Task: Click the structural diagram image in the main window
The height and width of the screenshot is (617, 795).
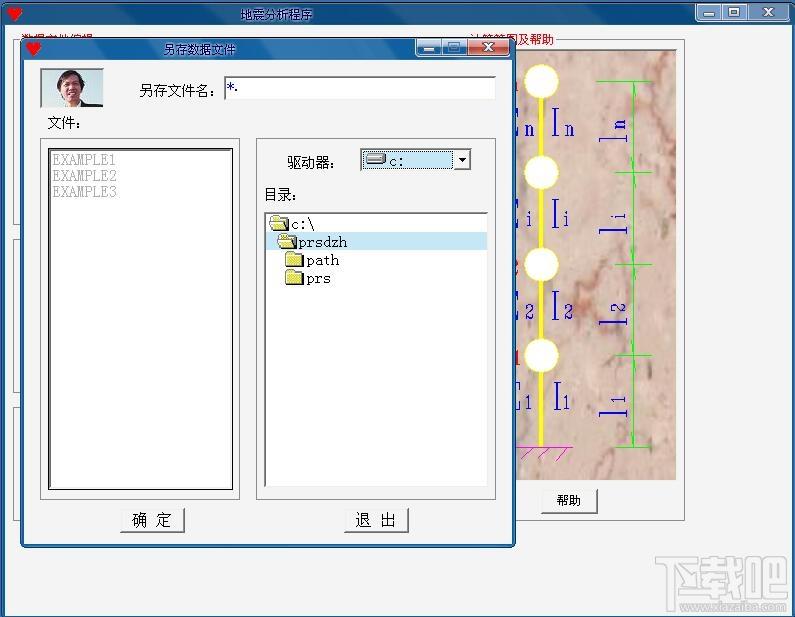Action: coord(596,265)
